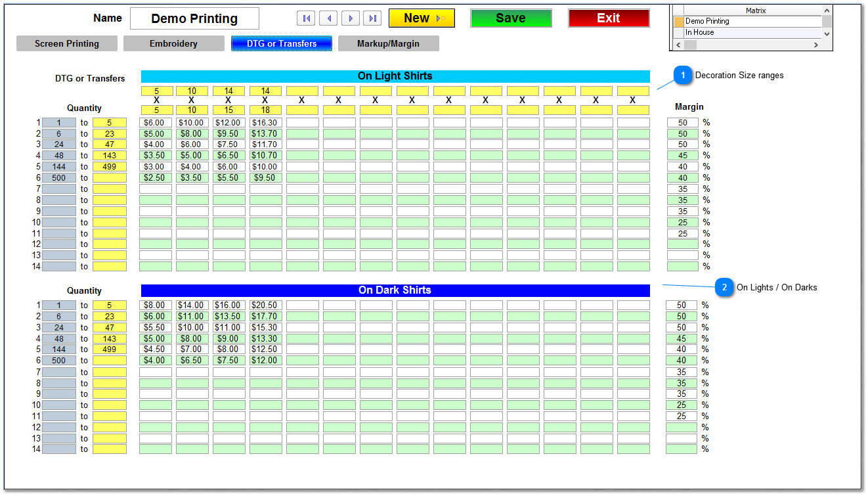
Task: Edit the first Margin percentage cell showing 50
Action: [682, 122]
